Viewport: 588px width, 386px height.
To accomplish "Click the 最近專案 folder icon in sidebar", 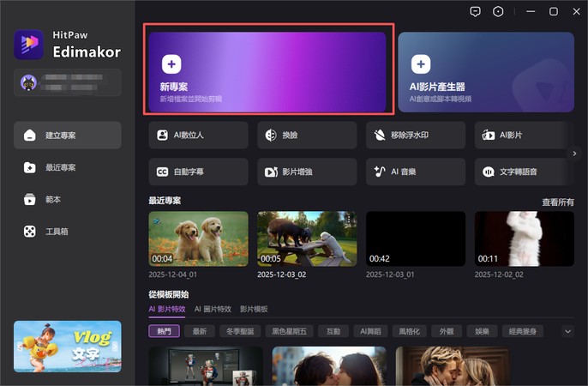I will tap(30, 167).
